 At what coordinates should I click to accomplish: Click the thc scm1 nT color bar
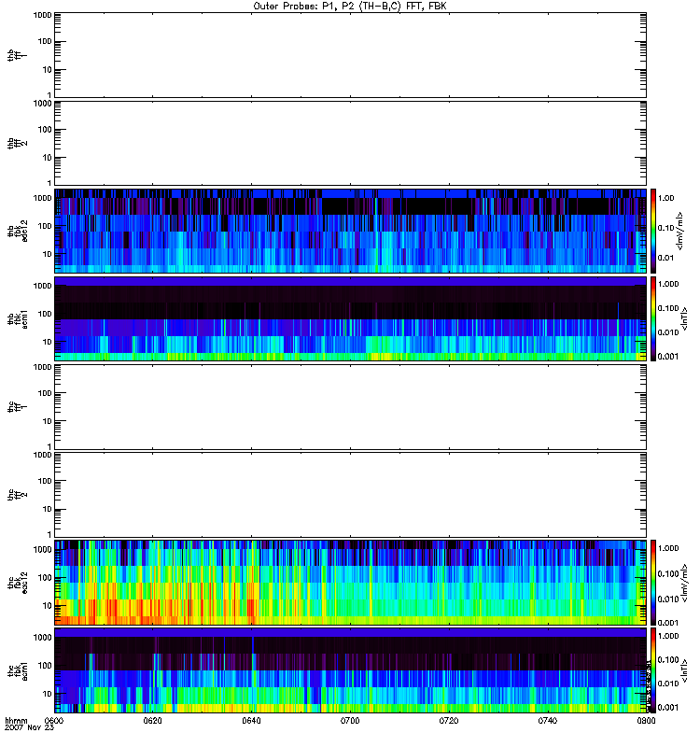tap(654, 669)
